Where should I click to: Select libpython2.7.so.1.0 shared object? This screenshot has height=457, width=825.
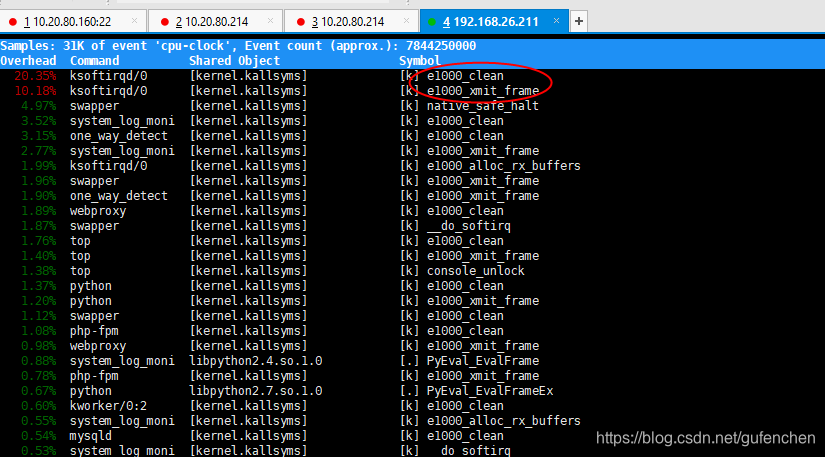click(256, 391)
